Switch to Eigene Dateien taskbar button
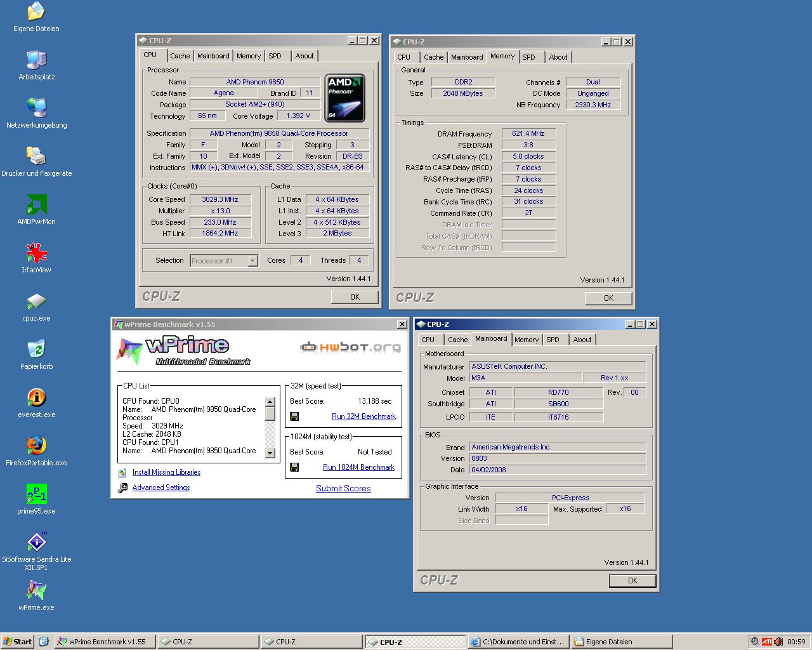 (x=622, y=642)
